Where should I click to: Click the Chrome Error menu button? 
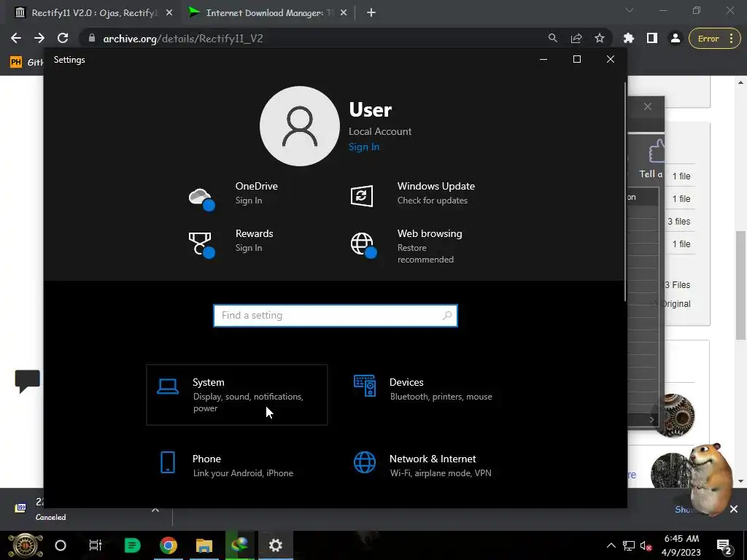click(715, 39)
